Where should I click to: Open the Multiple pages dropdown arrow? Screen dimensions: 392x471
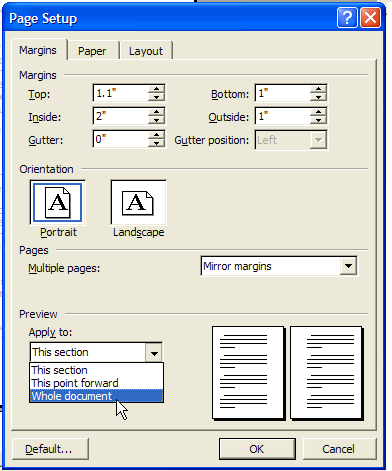[348, 266]
